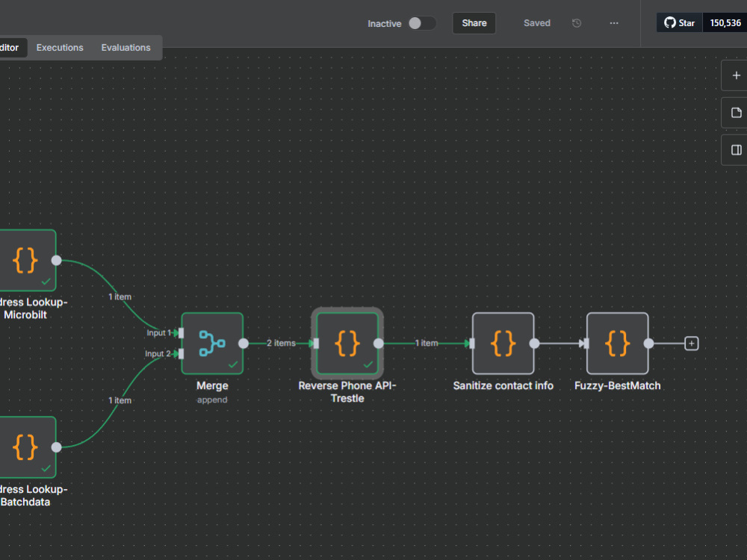The height and width of the screenshot is (560, 747).
Task: Click the plus add node button
Action: (x=736, y=75)
